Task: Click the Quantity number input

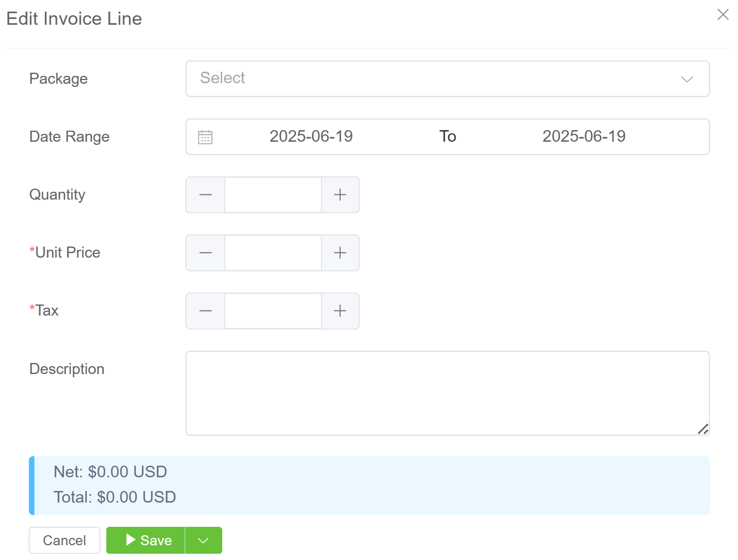Action: coord(273,195)
